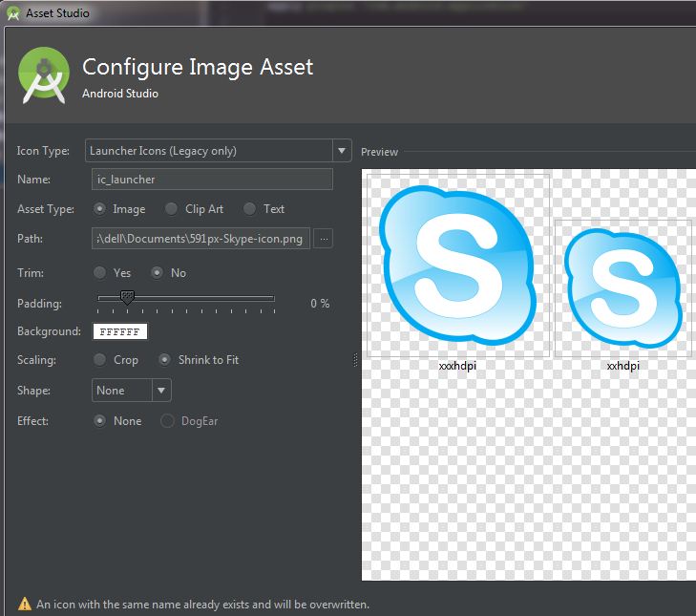Screen dimensions: 696x616
Task: Open the FFFFFF background color swatch
Action: pyautogui.click(x=120, y=332)
